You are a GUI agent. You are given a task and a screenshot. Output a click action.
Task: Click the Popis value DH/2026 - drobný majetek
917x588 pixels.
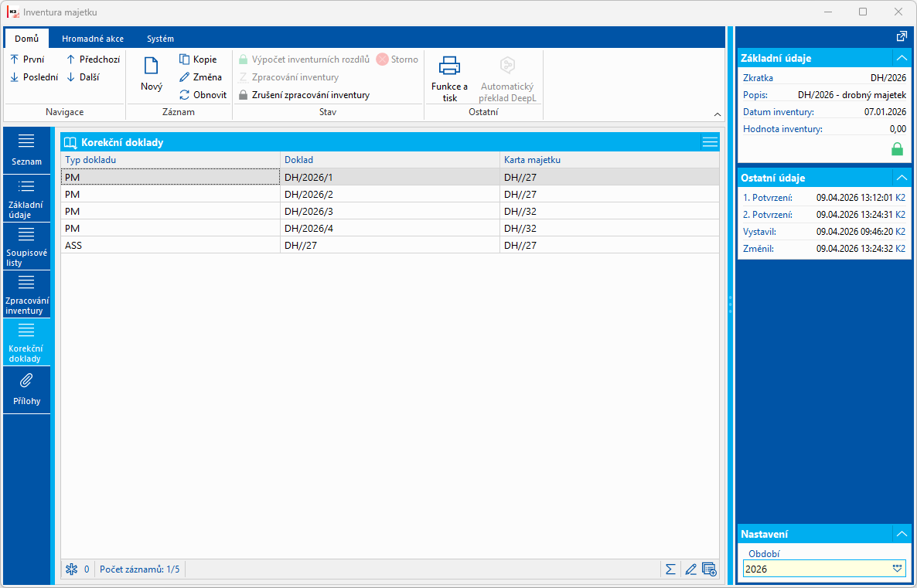[852, 95]
